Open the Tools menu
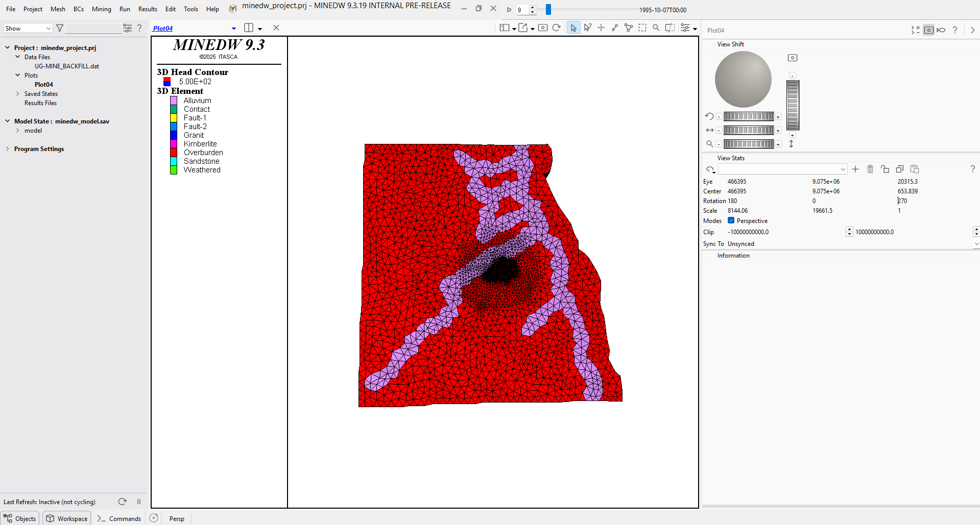This screenshot has width=980, height=525. [x=191, y=9]
